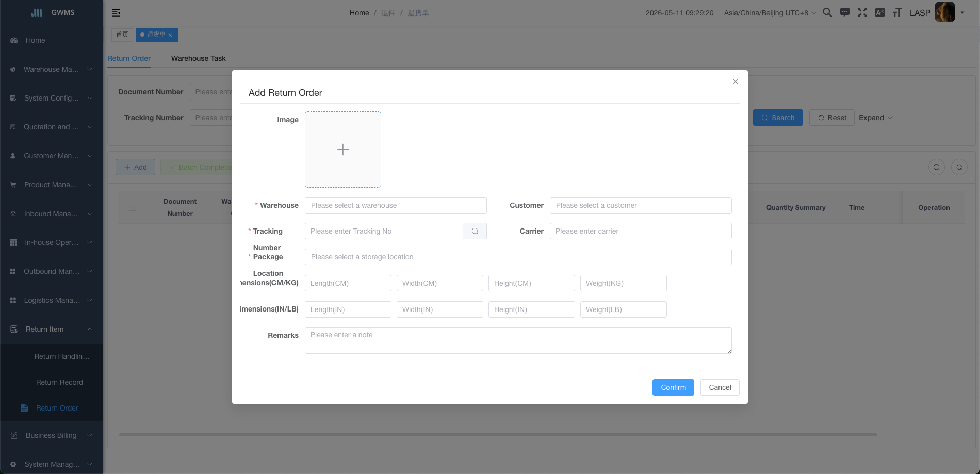This screenshot has height=474, width=980.
Task: Open the header search magnifier icon
Action: point(827,13)
